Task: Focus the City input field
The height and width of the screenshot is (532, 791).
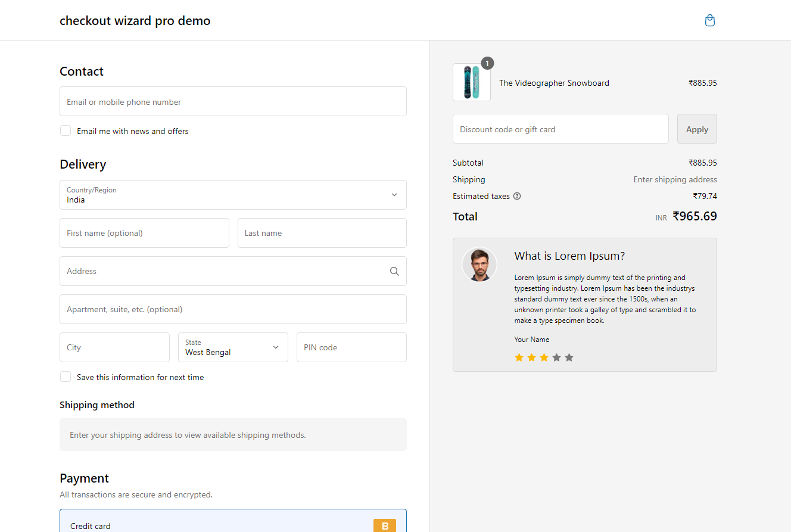Action: (x=114, y=347)
